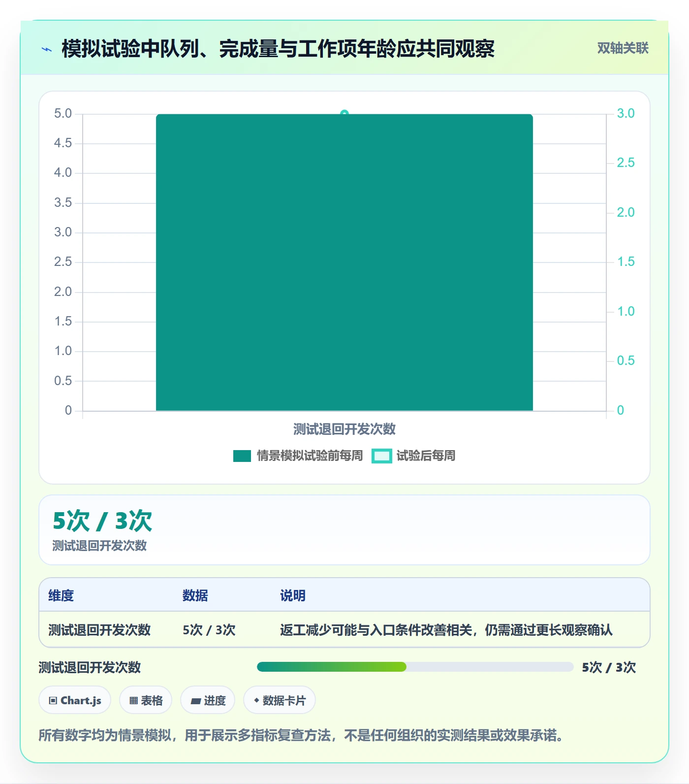Click the square icon in the Chart.js chip
The width and height of the screenshot is (689, 784).
(53, 701)
